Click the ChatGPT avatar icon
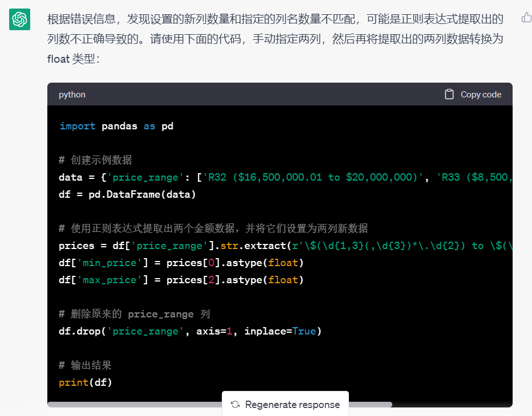Screen dimensions: 532x416 (x=19, y=19)
